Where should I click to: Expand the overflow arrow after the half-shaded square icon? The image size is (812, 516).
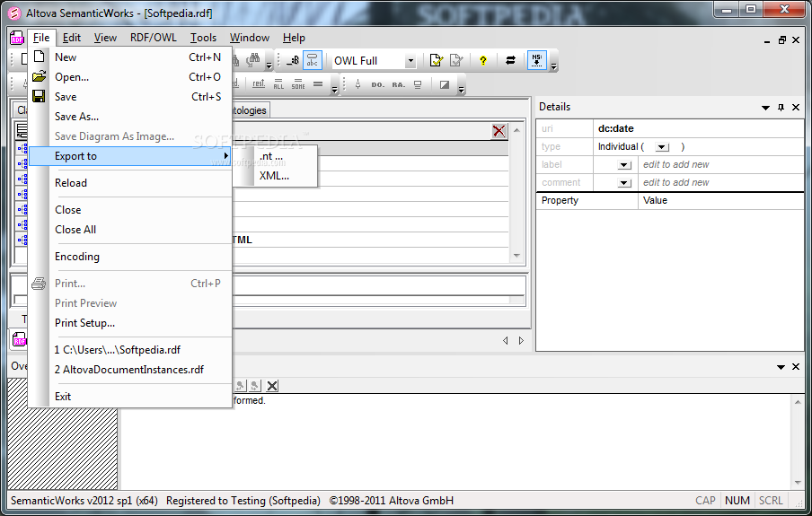(x=462, y=90)
